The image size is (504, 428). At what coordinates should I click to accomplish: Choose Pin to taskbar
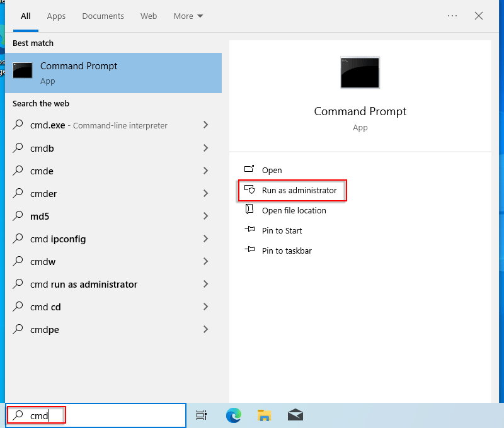[287, 251]
